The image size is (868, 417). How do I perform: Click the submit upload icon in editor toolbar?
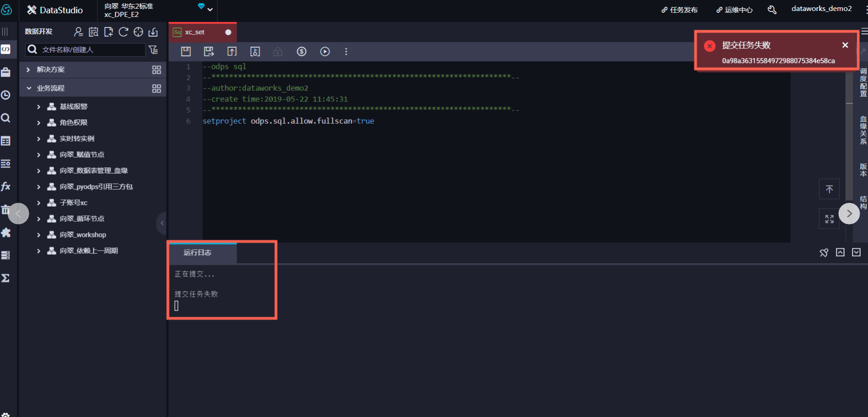coord(232,51)
